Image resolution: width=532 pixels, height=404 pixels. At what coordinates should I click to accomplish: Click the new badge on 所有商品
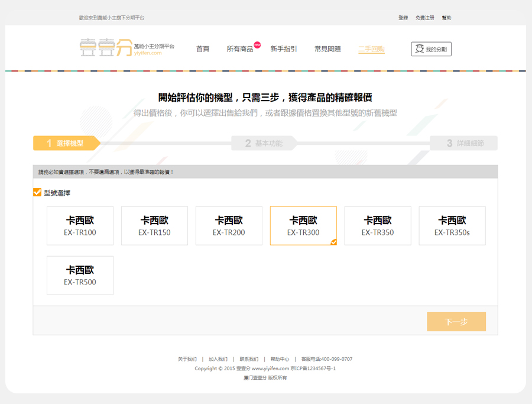[x=258, y=44]
